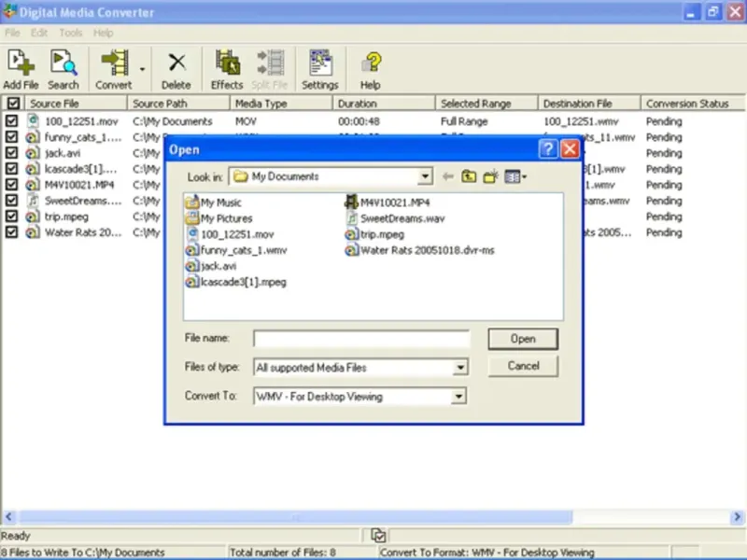This screenshot has width=747, height=560.
Task: Select SweetDreams.wav in the dialog
Action: [395, 218]
